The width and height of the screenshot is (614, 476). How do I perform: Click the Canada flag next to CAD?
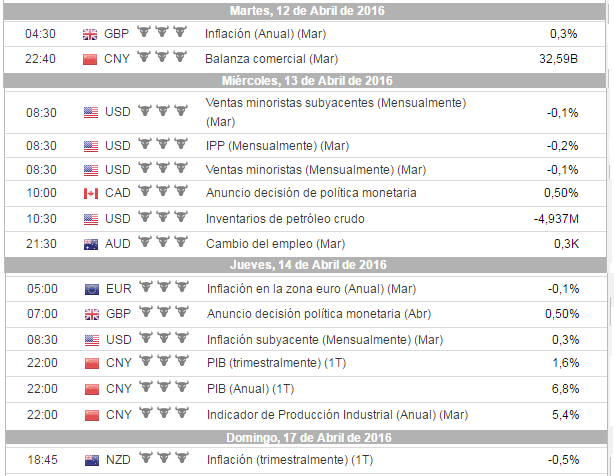click(91, 193)
